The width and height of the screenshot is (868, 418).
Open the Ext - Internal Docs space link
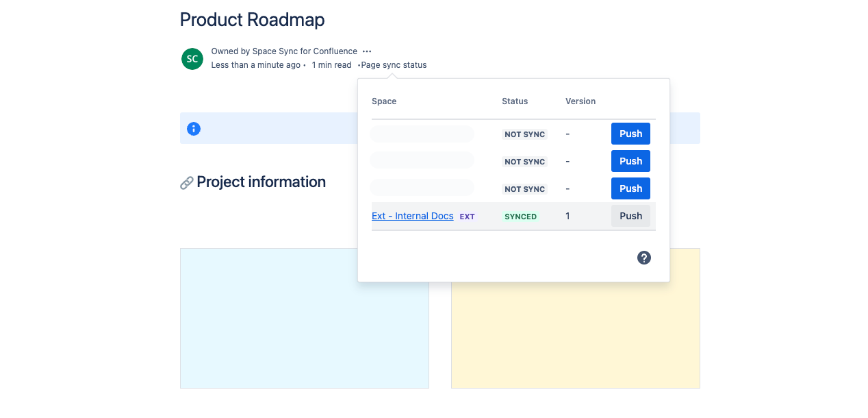click(412, 216)
